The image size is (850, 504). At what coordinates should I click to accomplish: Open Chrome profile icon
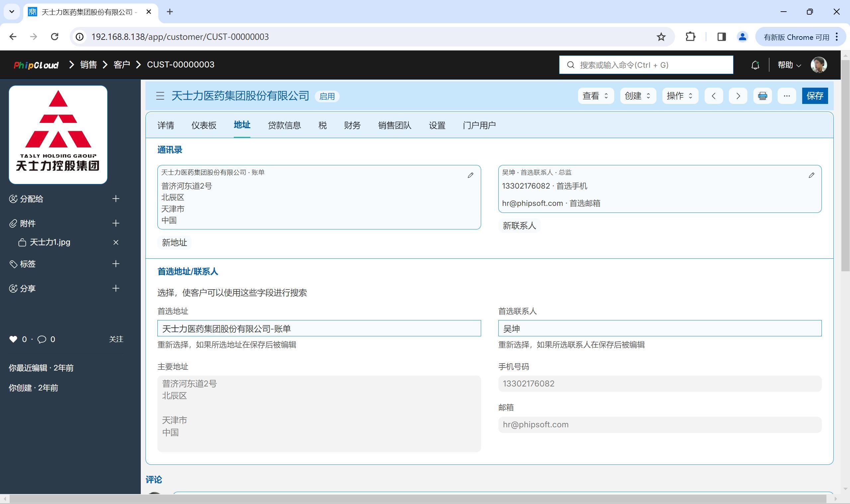pos(742,37)
